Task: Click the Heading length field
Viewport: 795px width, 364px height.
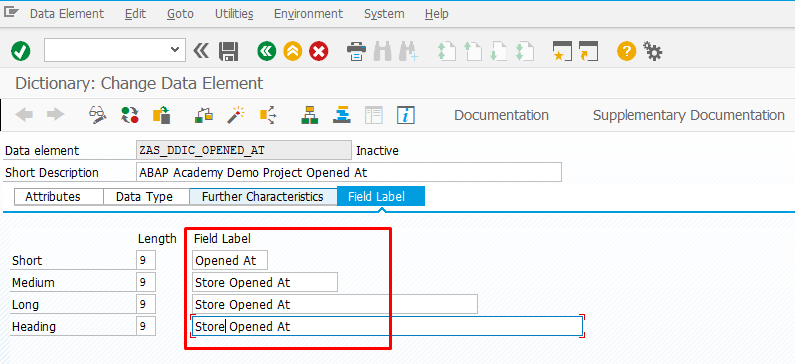Action: click(x=146, y=326)
